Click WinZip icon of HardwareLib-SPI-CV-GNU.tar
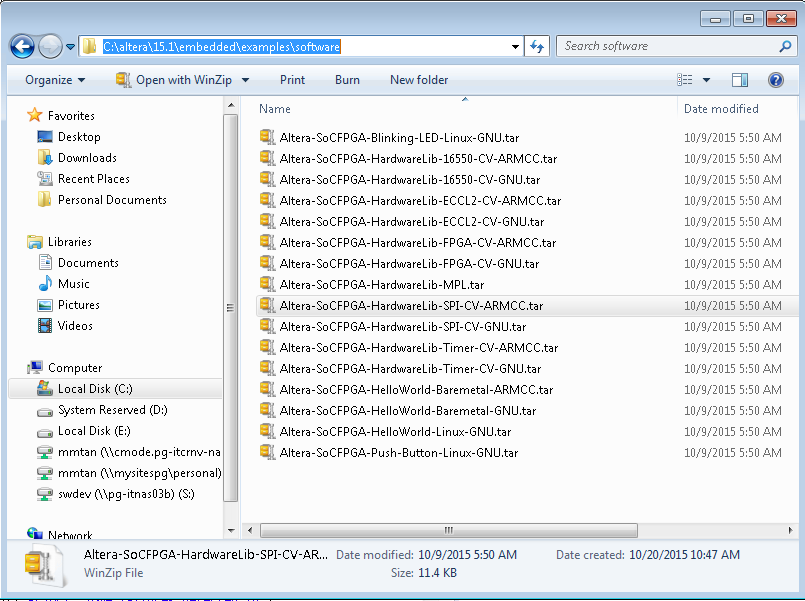This screenshot has height=601, width=805. click(267, 326)
